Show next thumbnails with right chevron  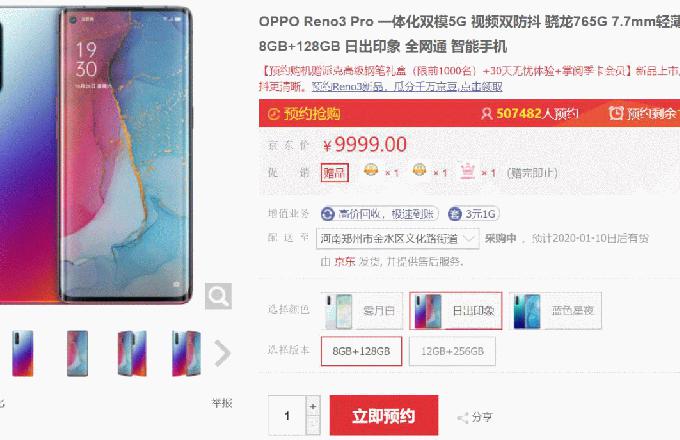[x=223, y=353]
